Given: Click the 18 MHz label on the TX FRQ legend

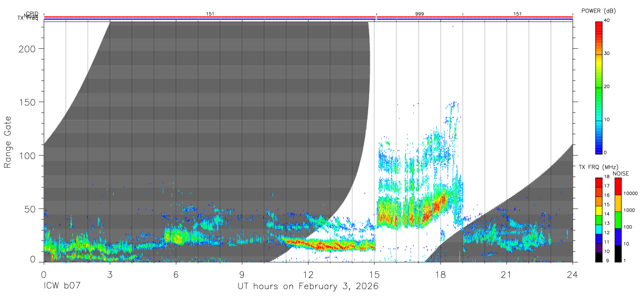Looking at the screenshot, I should (x=606, y=177).
